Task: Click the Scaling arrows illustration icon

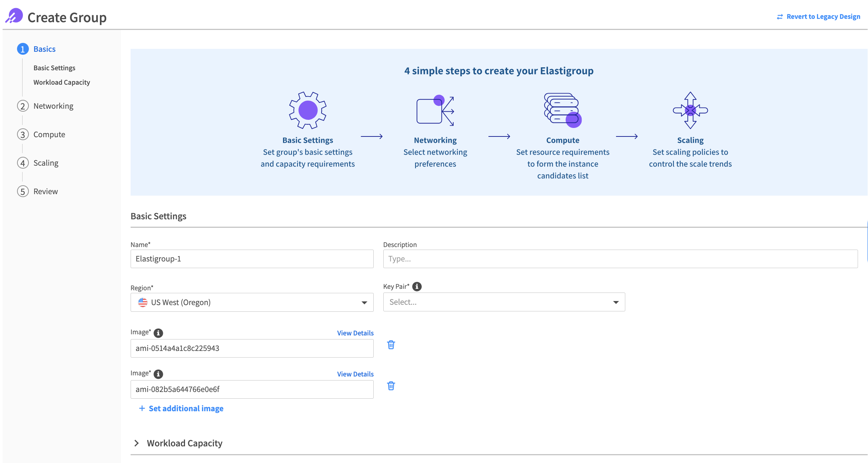Action: [690, 110]
